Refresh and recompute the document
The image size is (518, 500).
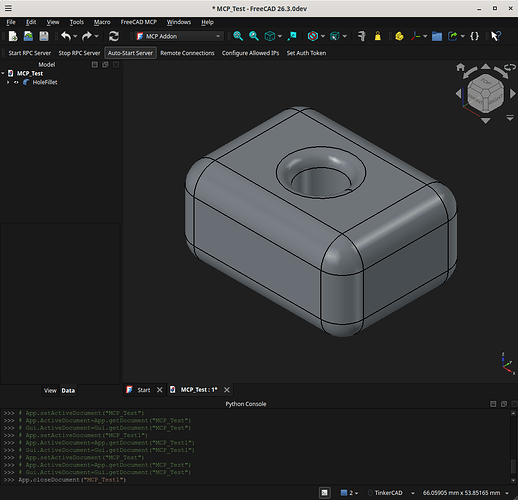114,36
